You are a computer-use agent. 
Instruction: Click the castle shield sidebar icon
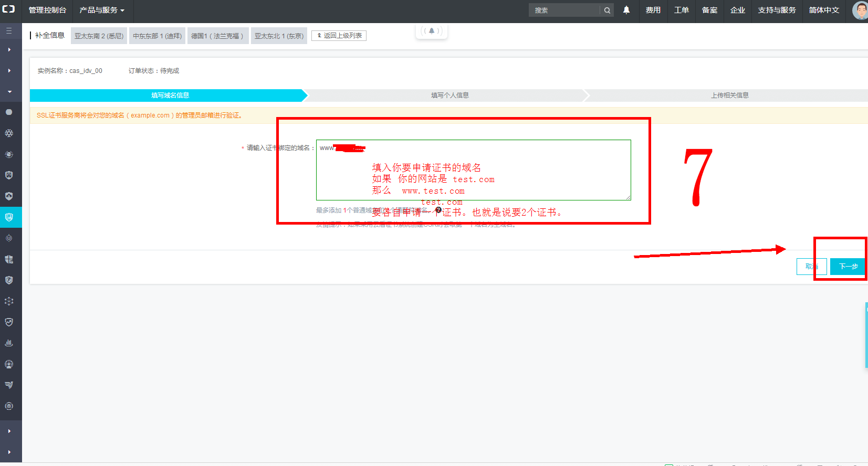click(9, 175)
